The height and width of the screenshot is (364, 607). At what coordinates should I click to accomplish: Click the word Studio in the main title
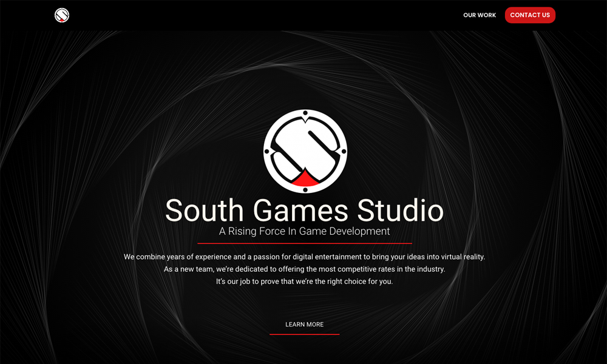click(400, 211)
